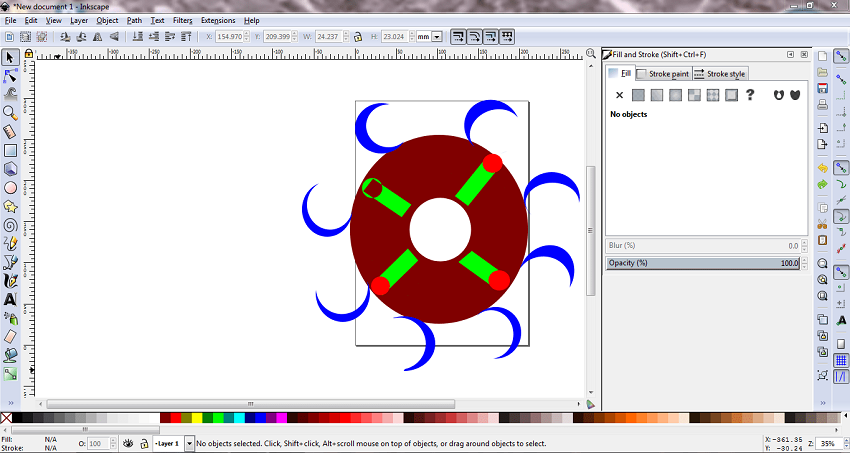Select the Tweak tool
The width and height of the screenshot is (850, 453).
pos(10,94)
